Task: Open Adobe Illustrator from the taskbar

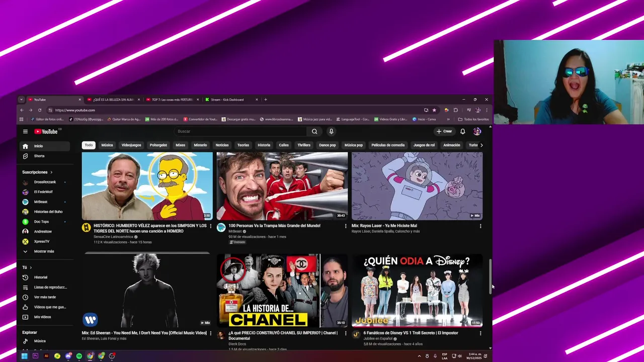Action: point(46,356)
